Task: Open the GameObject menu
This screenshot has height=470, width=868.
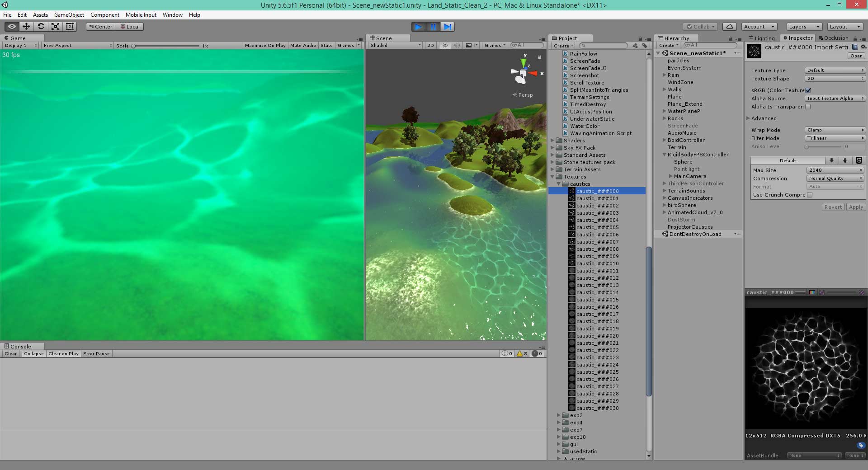Action: tap(69, 15)
